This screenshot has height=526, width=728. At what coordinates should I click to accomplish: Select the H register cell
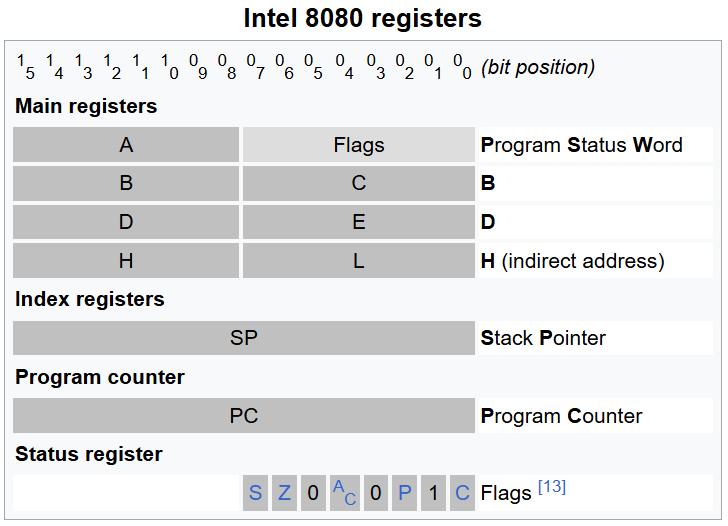126,261
